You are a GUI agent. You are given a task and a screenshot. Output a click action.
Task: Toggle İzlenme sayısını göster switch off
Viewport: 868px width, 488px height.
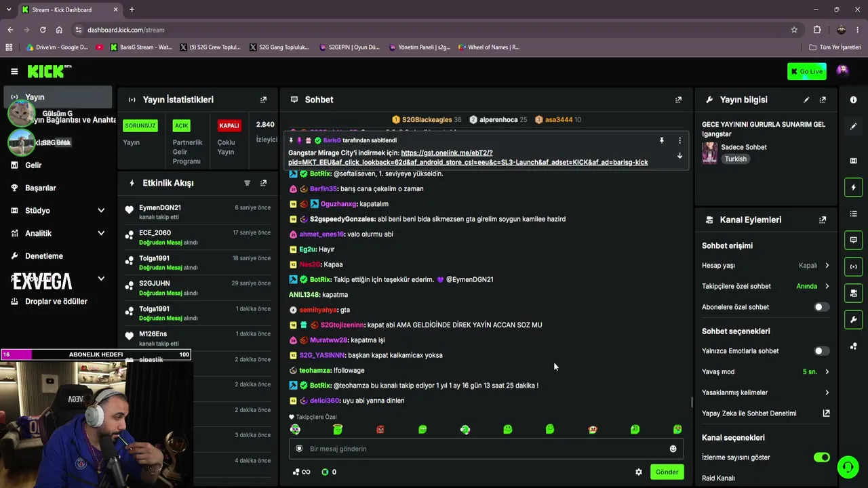click(821, 457)
